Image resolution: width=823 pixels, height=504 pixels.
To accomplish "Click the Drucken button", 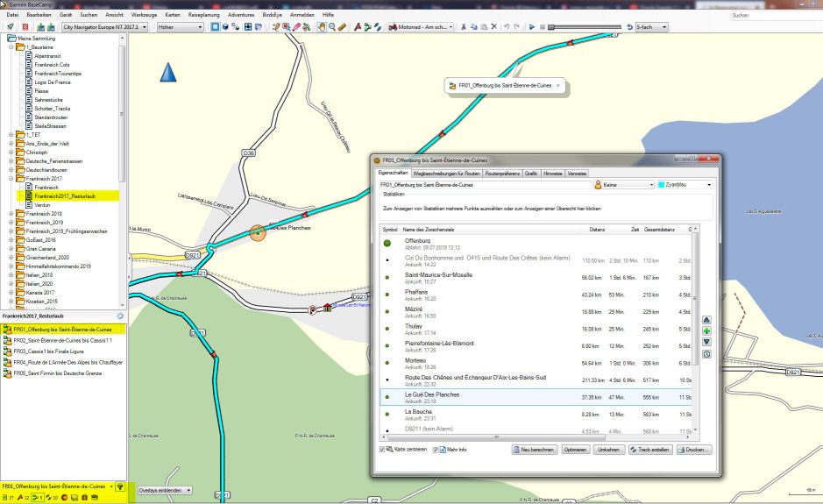I will 694,450.
